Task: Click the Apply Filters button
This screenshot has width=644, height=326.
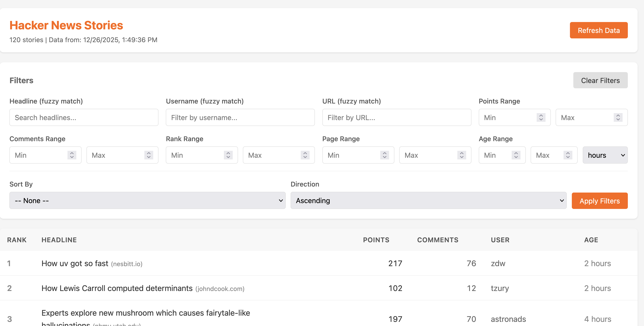Action: [599, 201]
